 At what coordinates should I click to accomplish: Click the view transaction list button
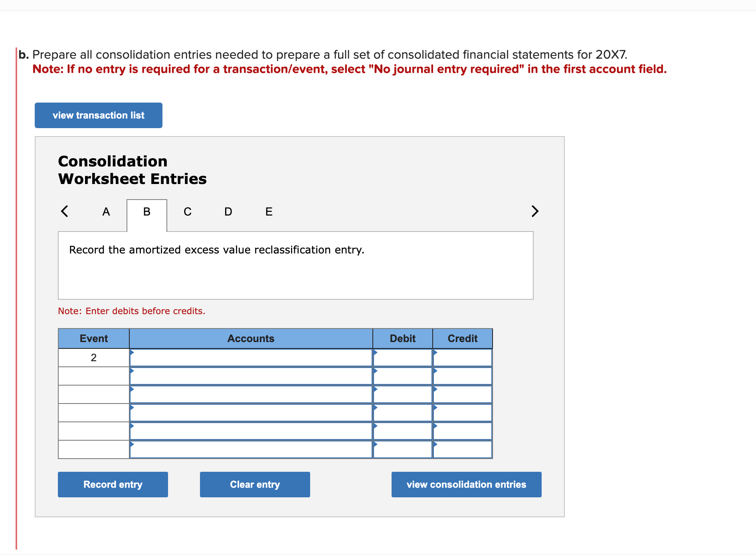click(98, 115)
